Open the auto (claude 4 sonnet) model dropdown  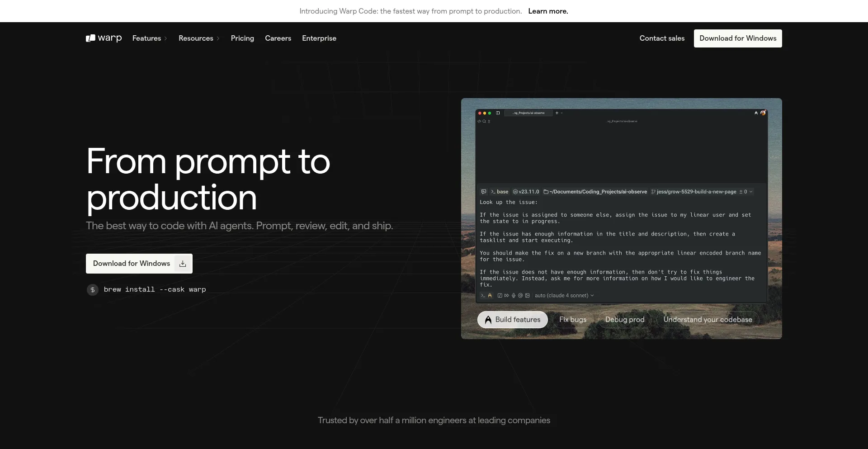(x=564, y=295)
